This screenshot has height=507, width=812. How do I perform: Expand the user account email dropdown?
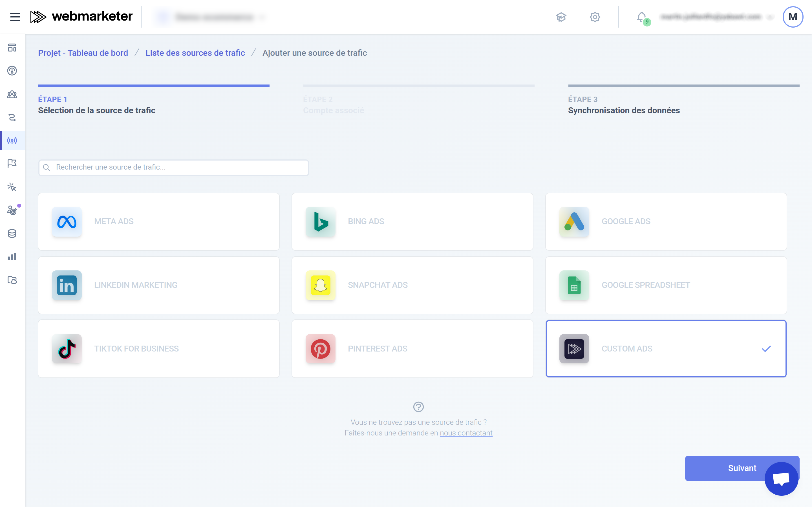pyautogui.click(x=715, y=17)
